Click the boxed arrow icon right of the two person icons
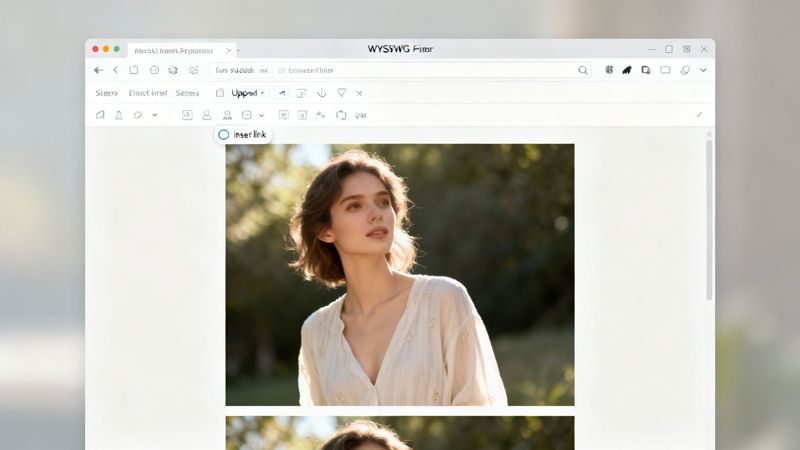Image resolution: width=800 pixels, height=450 pixels. pyautogui.click(x=246, y=115)
